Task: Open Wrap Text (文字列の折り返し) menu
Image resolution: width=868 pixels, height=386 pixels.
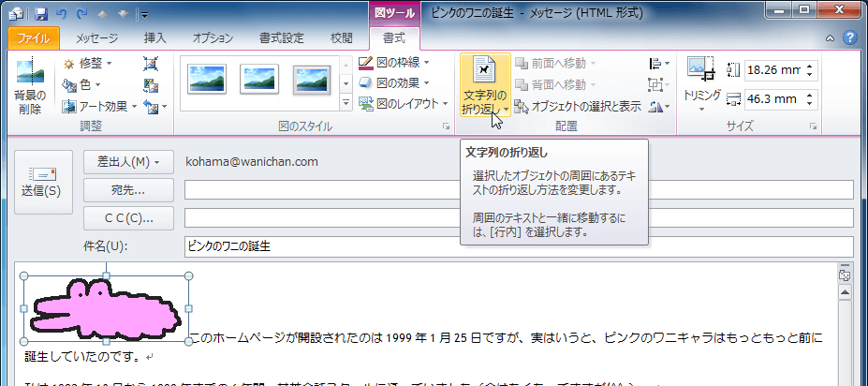Action: 485,86
